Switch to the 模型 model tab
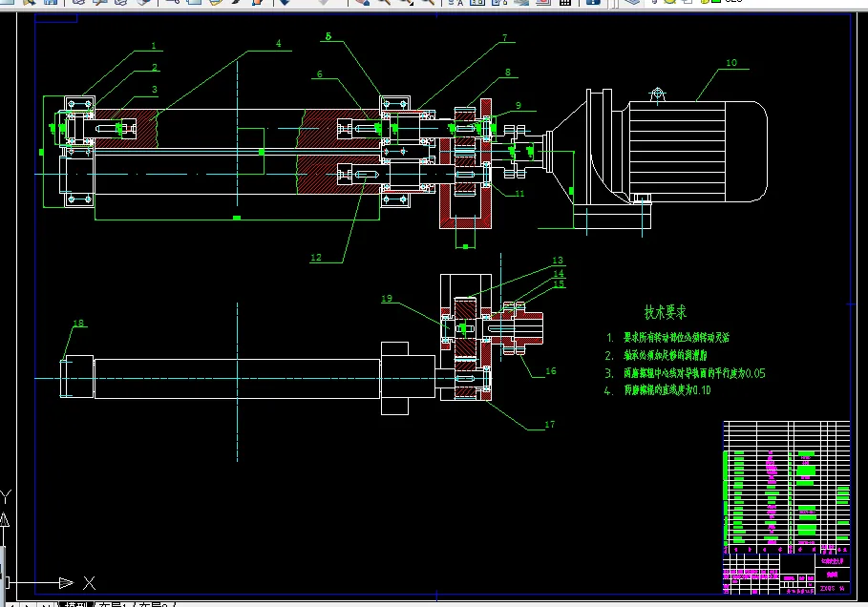Viewport: 868px width, 607px height. coord(74,604)
